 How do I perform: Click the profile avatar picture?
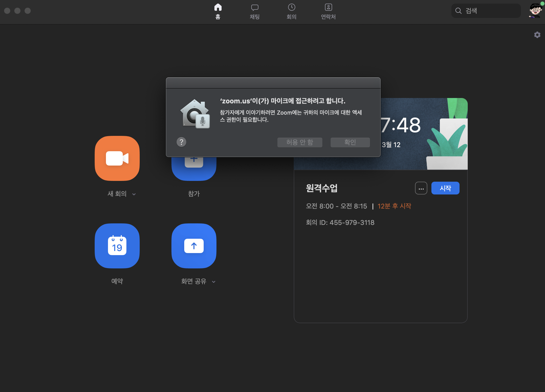coord(536,11)
